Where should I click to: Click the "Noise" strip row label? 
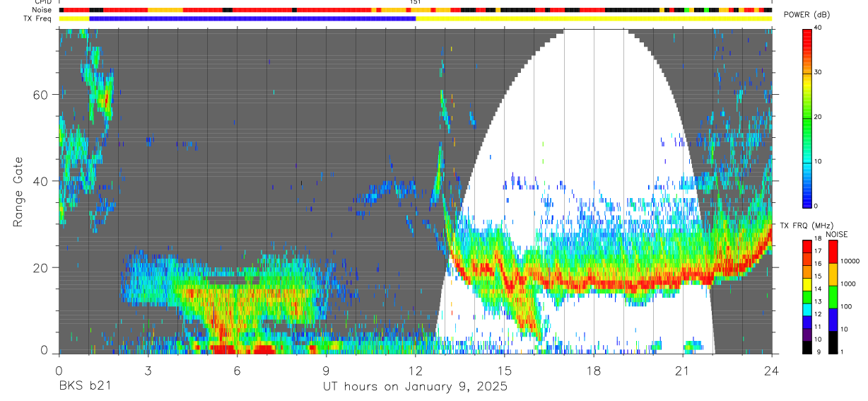point(42,10)
